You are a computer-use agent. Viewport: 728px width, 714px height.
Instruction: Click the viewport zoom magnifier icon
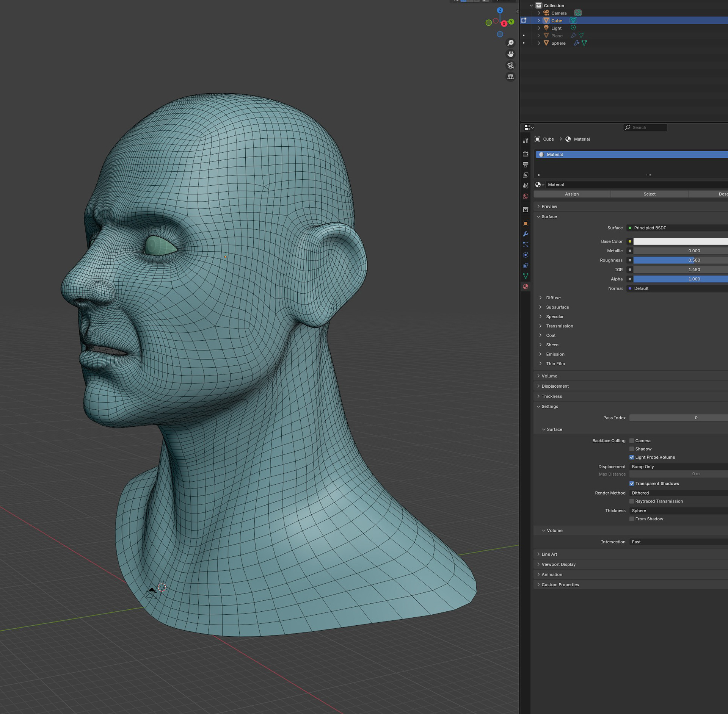pyautogui.click(x=511, y=43)
